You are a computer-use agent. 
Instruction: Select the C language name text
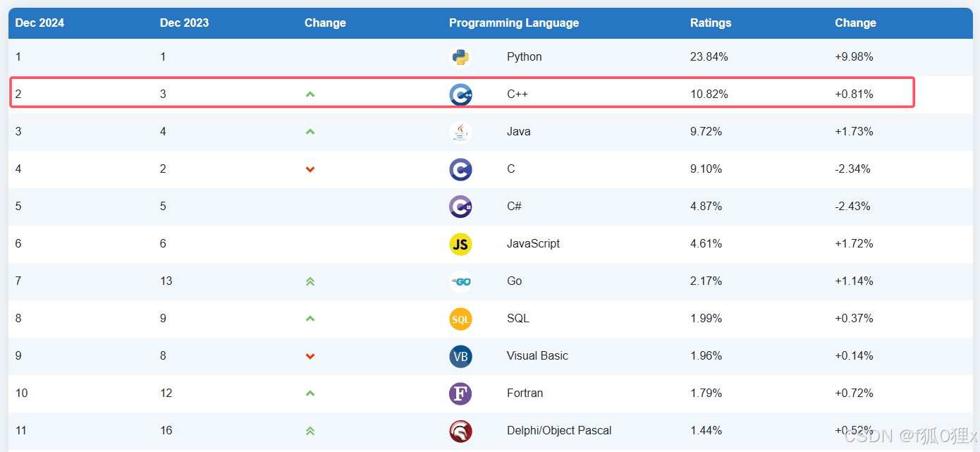[x=511, y=169]
